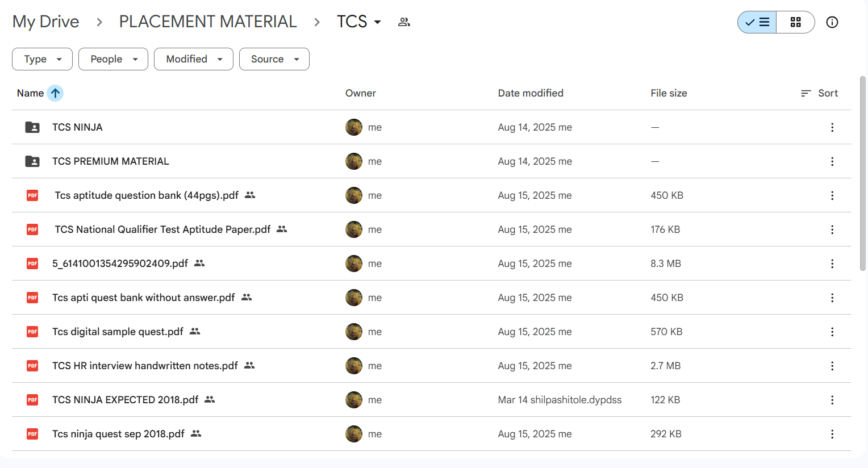Click the vertical scrollbar of file list
The image size is (868, 468).
863,173
